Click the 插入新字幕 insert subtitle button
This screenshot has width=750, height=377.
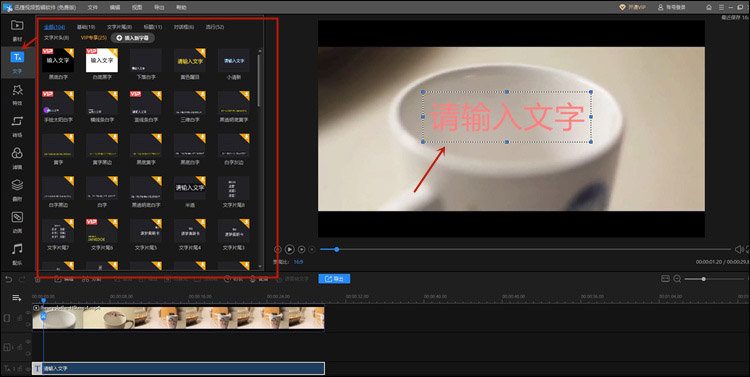(133, 38)
